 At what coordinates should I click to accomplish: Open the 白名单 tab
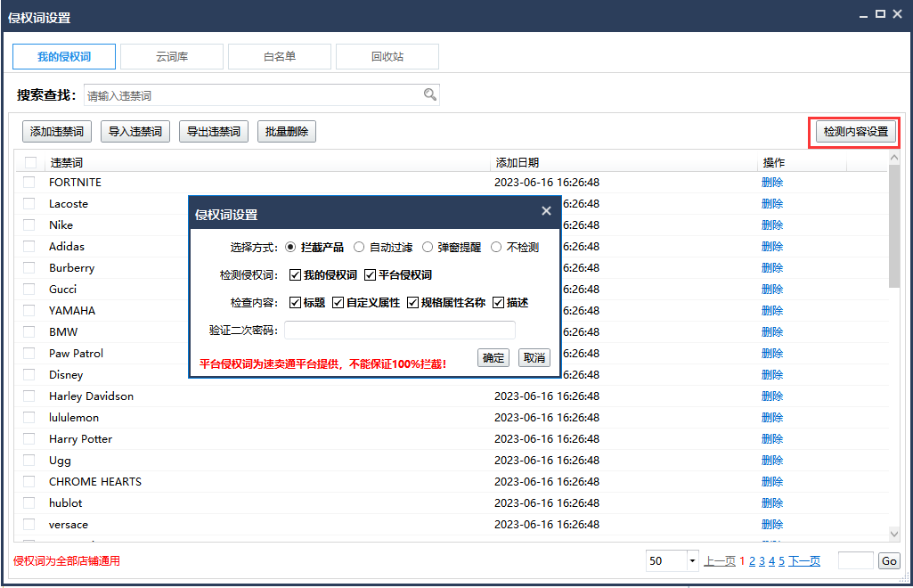pyautogui.click(x=280, y=56)
